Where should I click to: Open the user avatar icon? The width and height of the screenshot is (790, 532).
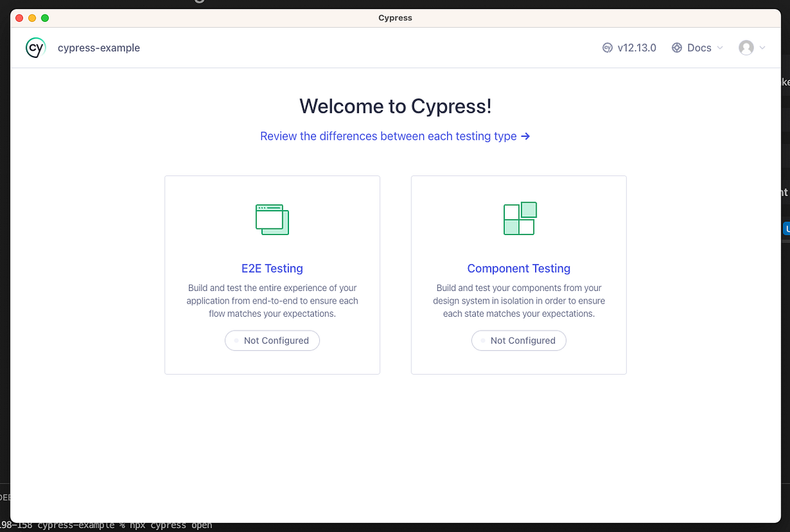tap(746, 47)
